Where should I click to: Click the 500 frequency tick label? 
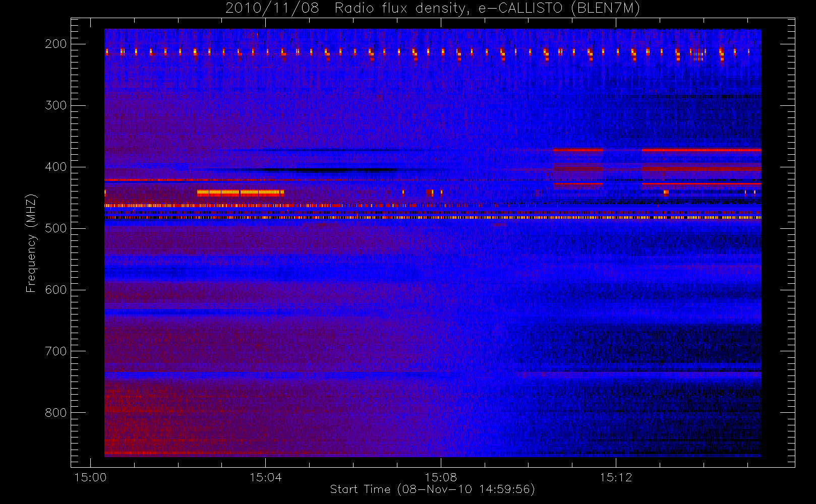point(56,228)
